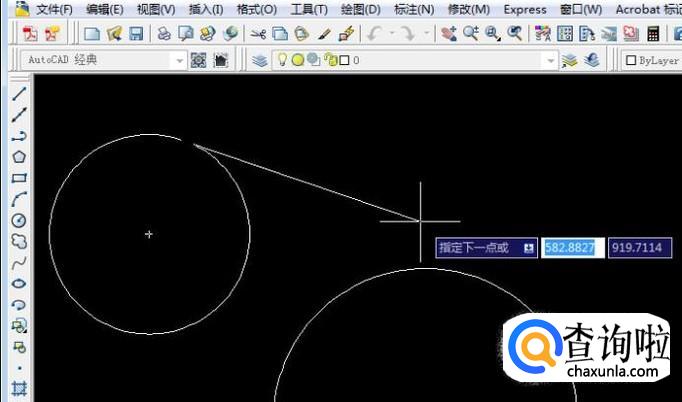Screen dimensions: 682x402
Task: Open the 编辑(E) menu
Action: click(x=105, y=9)
